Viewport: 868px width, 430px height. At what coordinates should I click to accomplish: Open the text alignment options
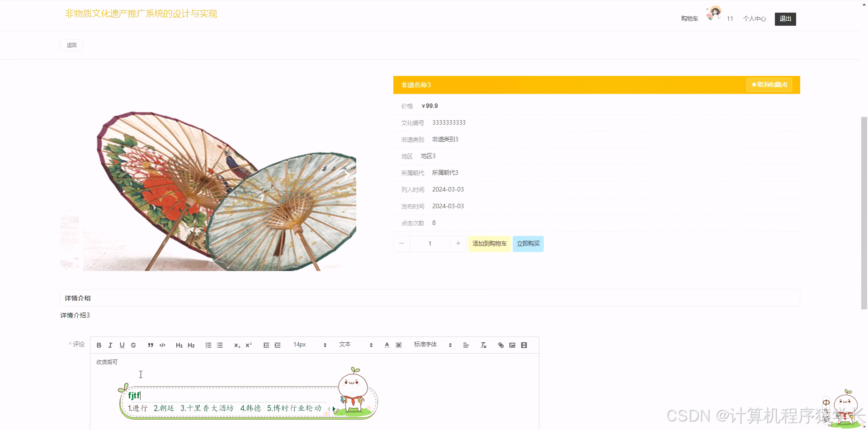(x=466, y=345)
